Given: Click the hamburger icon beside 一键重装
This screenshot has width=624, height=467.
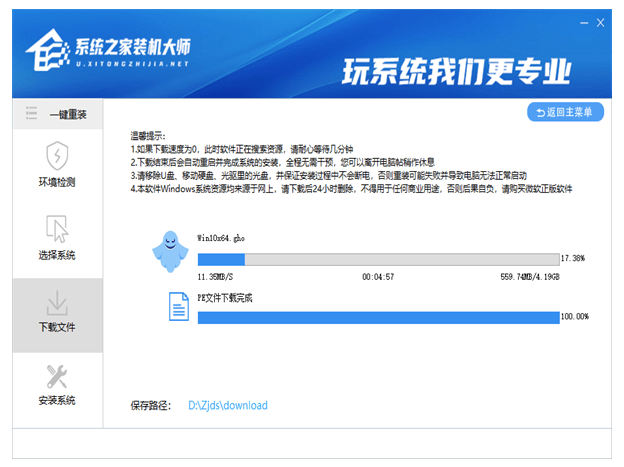Looking at the screenshot, I should (32, 115).
